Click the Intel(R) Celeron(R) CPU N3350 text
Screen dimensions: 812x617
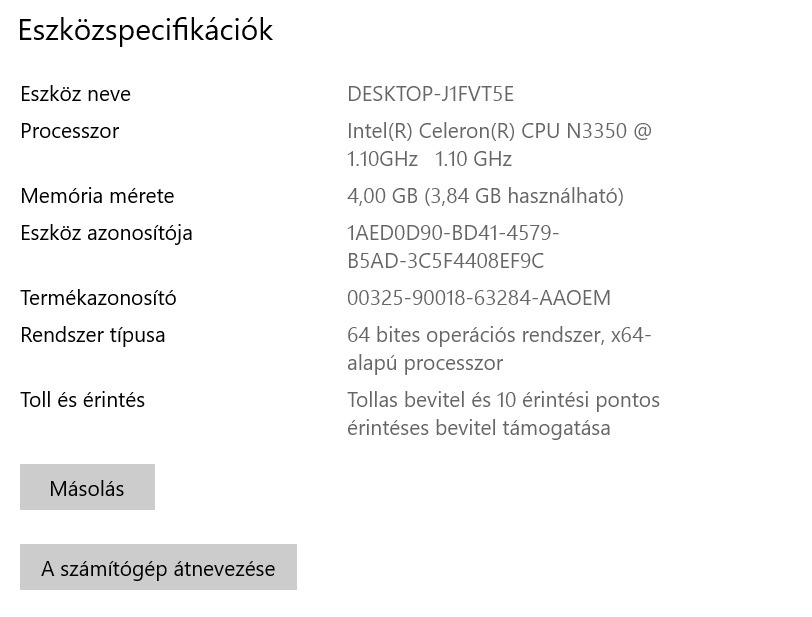click(x=499, y=131)
